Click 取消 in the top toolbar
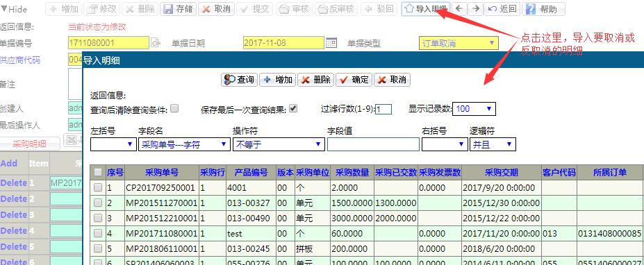 pos(217,9)
